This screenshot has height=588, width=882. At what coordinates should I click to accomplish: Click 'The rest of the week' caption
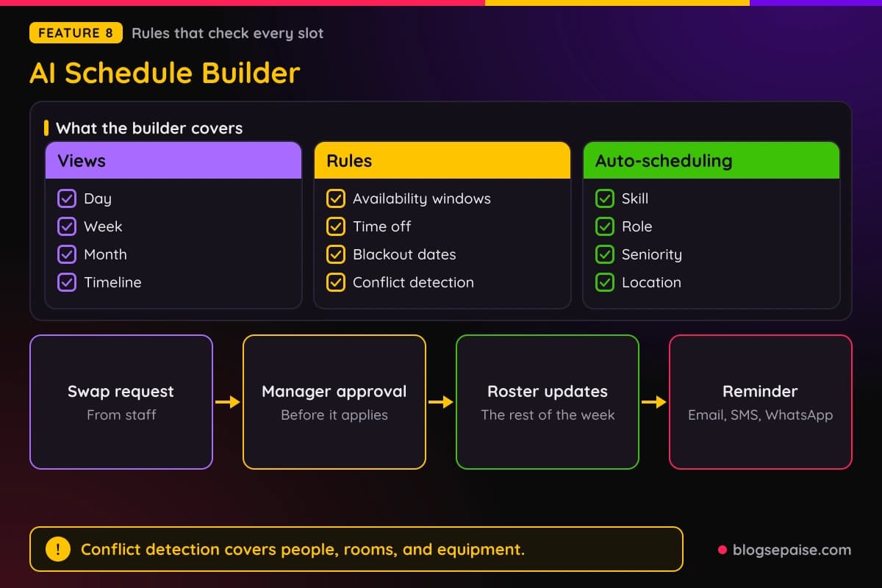click(x=548, y=415)
